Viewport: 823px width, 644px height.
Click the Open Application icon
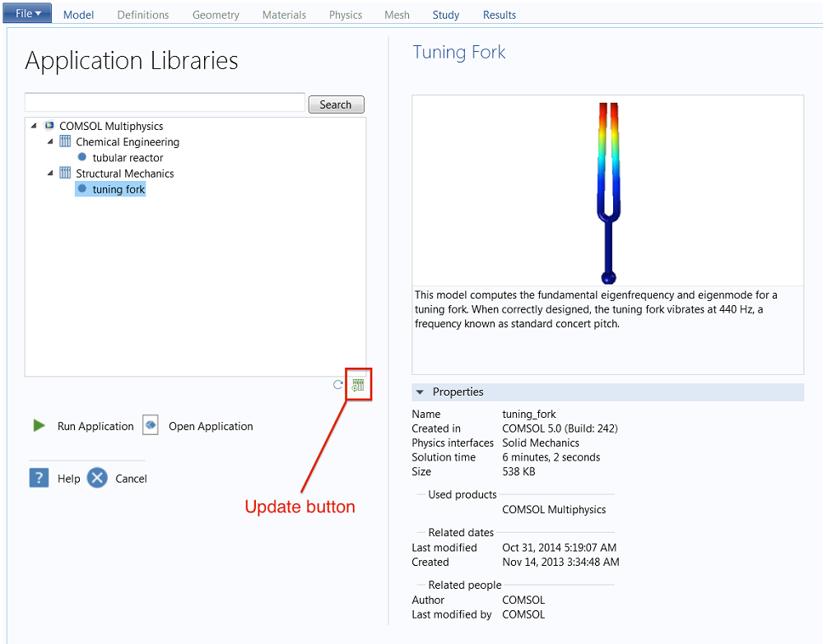point(151,424)
